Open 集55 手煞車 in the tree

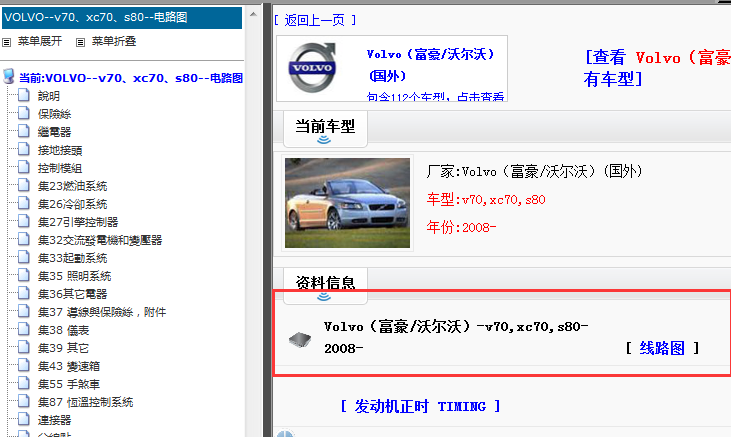tap(69, 384)
